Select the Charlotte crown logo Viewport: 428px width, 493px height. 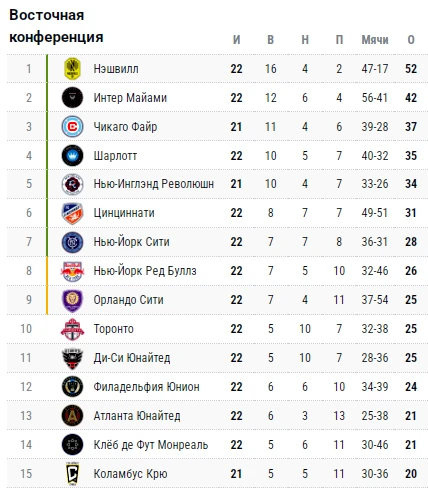coord(72,155)
